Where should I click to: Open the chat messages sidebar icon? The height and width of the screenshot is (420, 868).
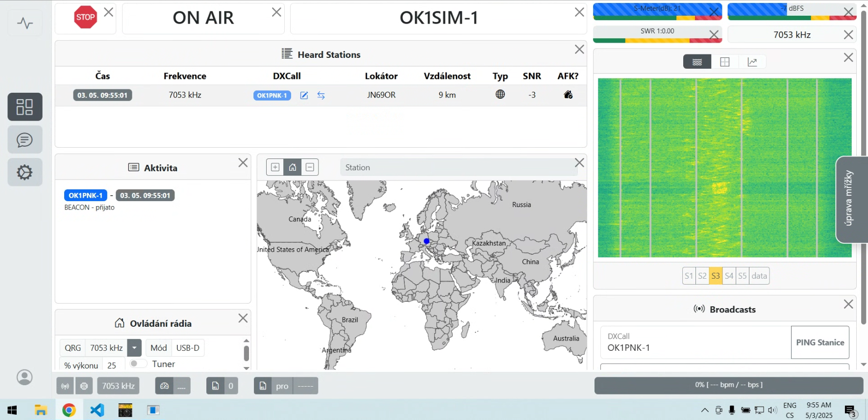(25, 140)
